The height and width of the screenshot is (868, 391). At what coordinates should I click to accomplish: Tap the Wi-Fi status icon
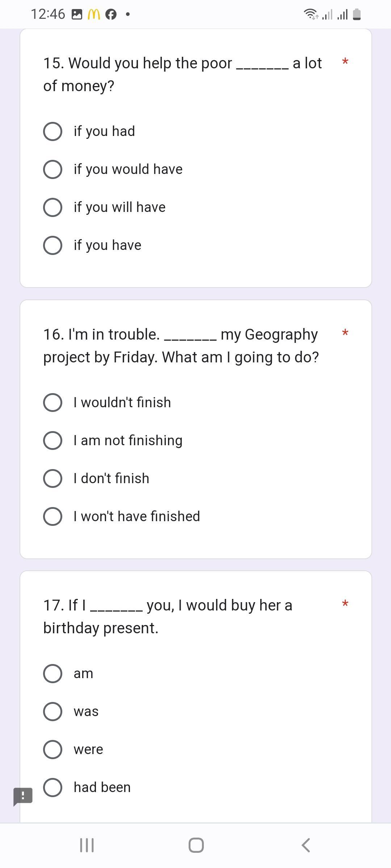(311, 14)
